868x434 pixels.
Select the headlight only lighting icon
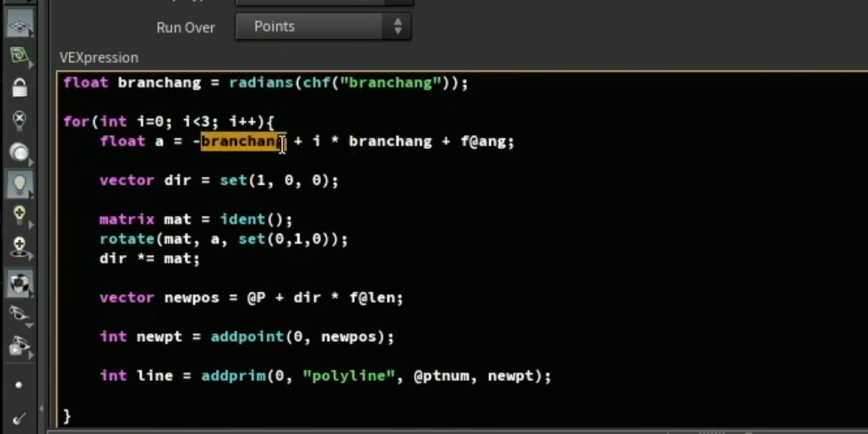[x=20, y=152]
